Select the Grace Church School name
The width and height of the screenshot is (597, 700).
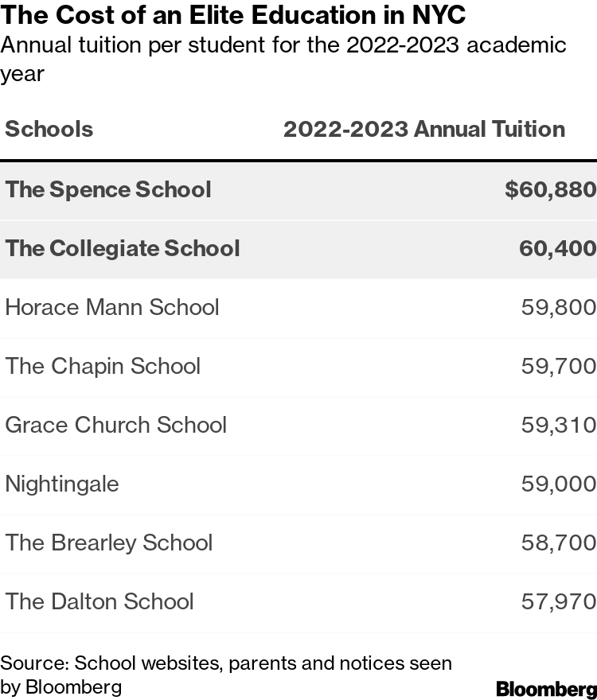[116, 425]
